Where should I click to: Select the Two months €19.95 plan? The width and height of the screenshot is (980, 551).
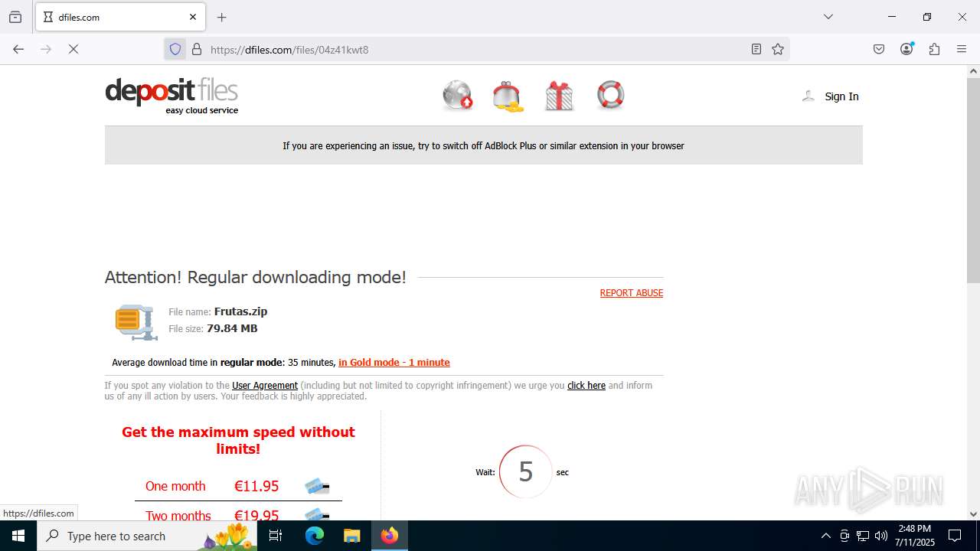tap(238, 515)
